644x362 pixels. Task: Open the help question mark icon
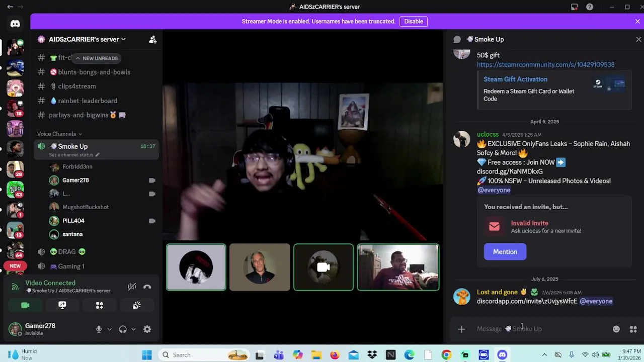(x=590, y=7)
